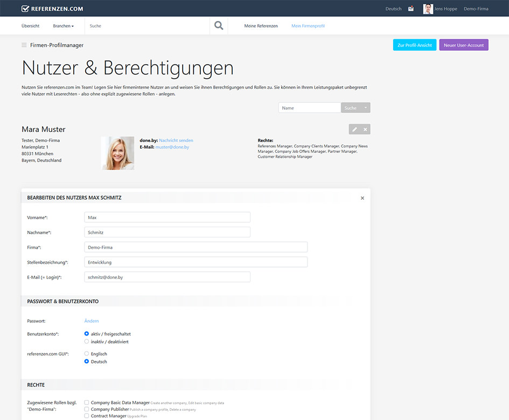The image size is (509, 420).
Task: Click the magnifying glass search icon
Action: [x=218, y=25]
